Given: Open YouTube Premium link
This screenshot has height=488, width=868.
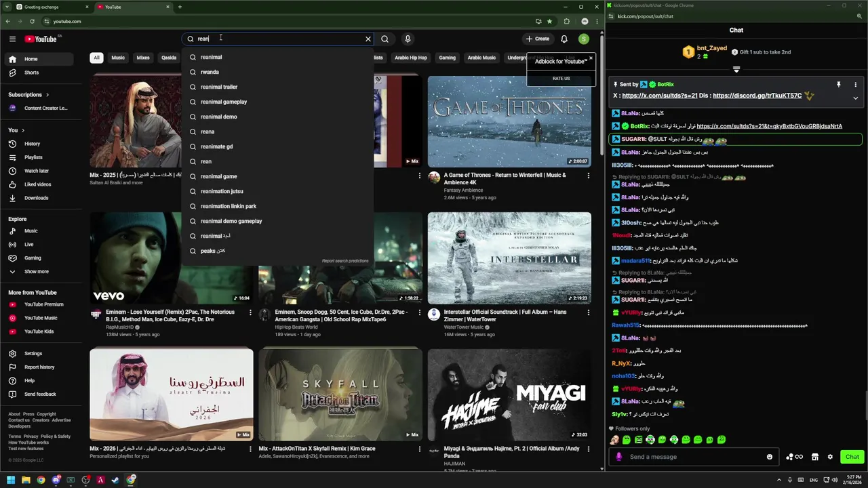Looking at the screenshot, I should click(43, 304).
